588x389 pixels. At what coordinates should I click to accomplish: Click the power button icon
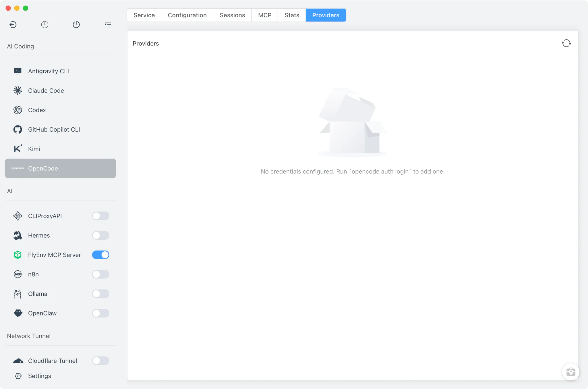point(76,24)
